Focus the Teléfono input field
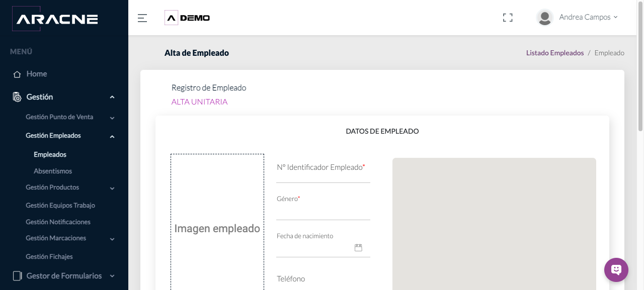Image resolution: width=644 pixels, height=290 pixels. coord(323,279)
